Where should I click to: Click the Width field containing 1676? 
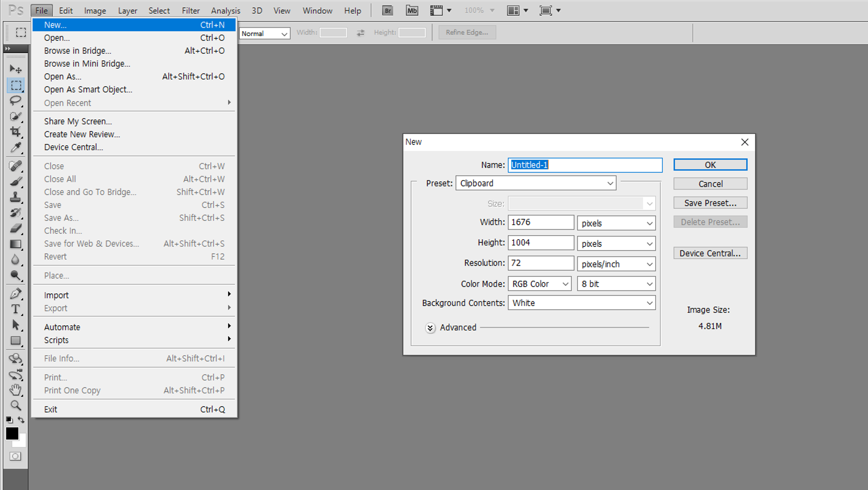click(540, 222)
